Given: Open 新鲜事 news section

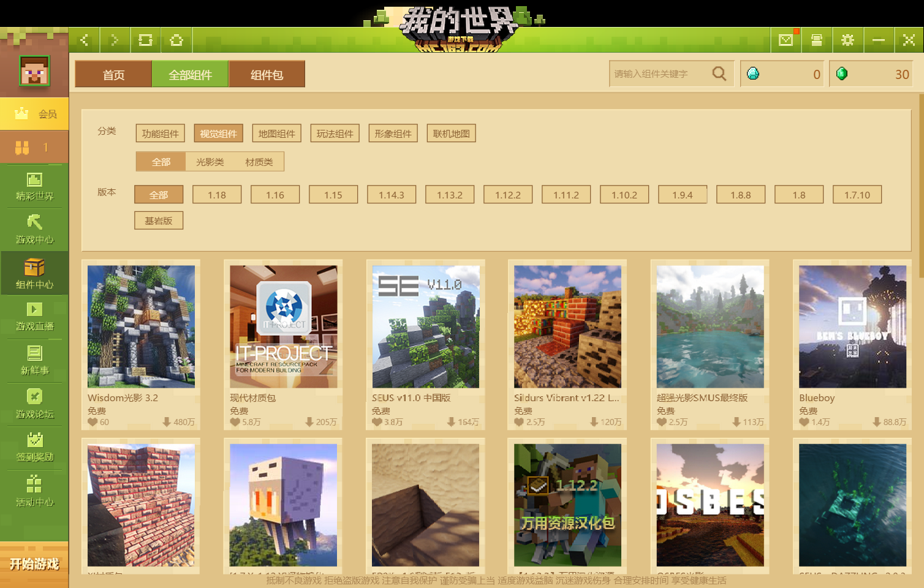Looking at the screenshot, I should pyautogui.click(x=34, y=360).
